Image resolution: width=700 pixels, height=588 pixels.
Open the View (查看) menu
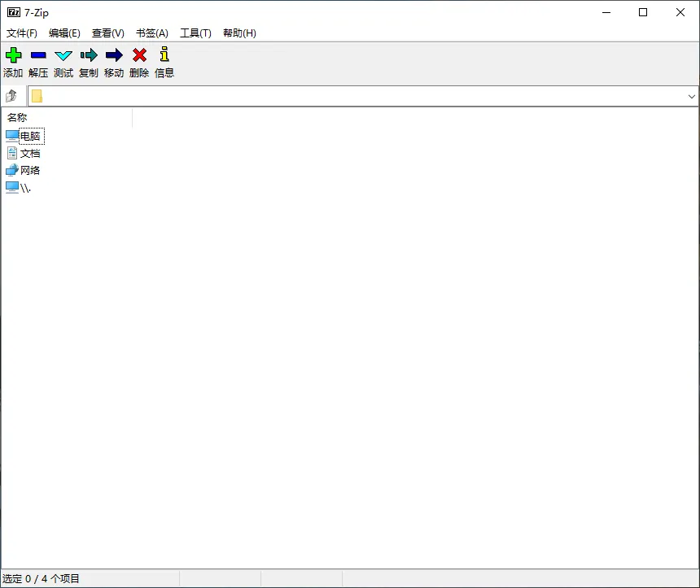click(x=107, y=33)
